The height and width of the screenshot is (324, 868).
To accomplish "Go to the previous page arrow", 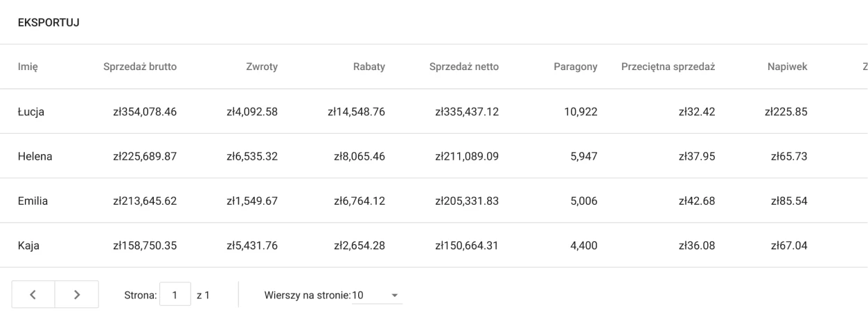I will point(33,295).
